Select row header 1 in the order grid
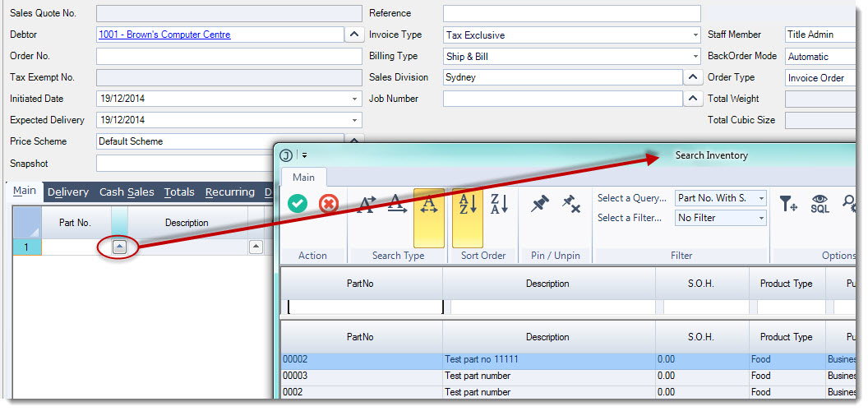Image resolution: width=868 pixels, height=411 pixels. coord(26,247)
